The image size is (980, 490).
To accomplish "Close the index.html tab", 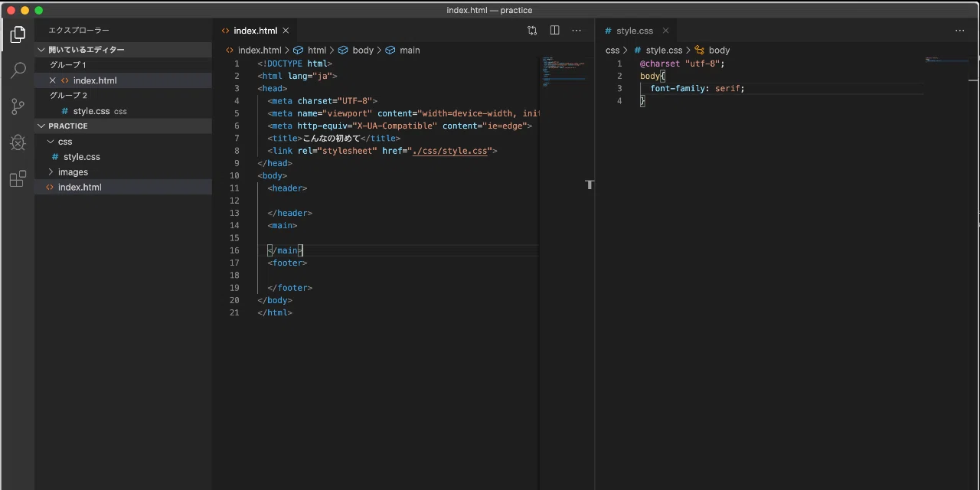I will (x=286, y=31).
